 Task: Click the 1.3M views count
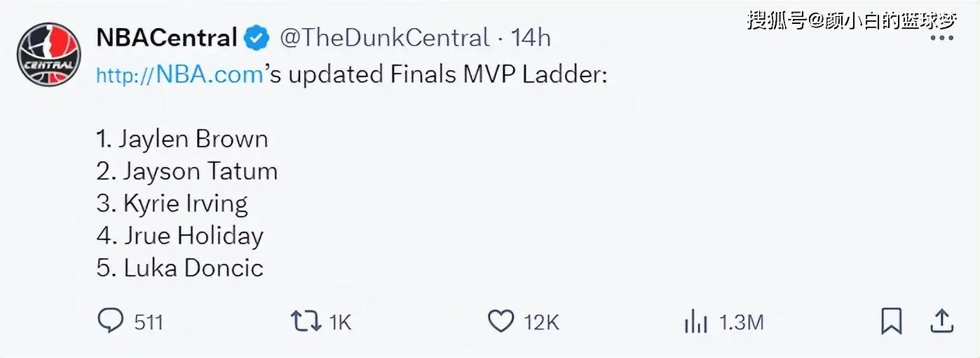[741, 322]
